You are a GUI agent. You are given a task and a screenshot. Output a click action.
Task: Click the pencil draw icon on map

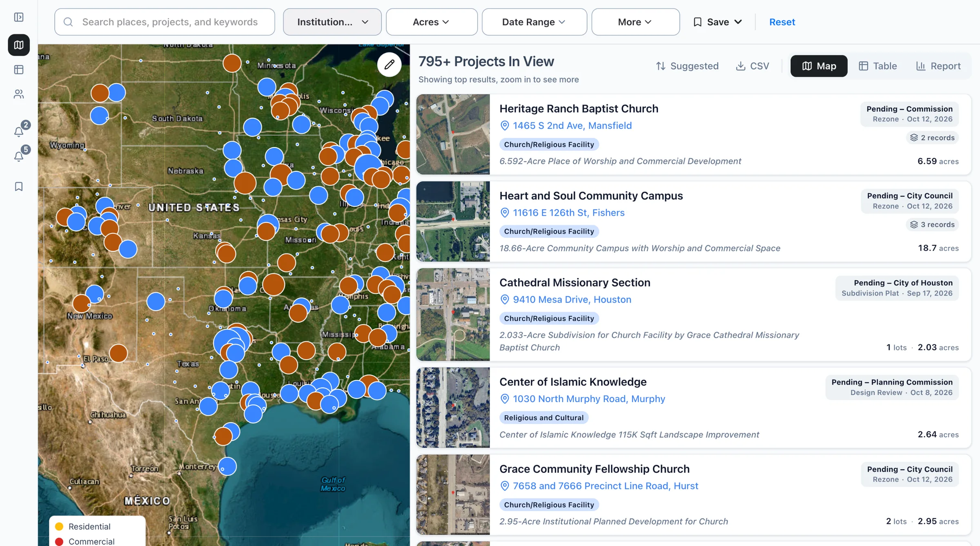tap(389, 65)
